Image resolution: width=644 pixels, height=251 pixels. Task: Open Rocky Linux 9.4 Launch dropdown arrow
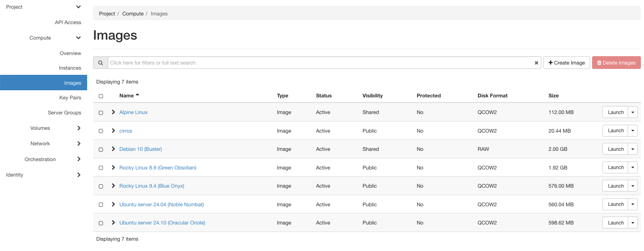[x=633, y=186]
